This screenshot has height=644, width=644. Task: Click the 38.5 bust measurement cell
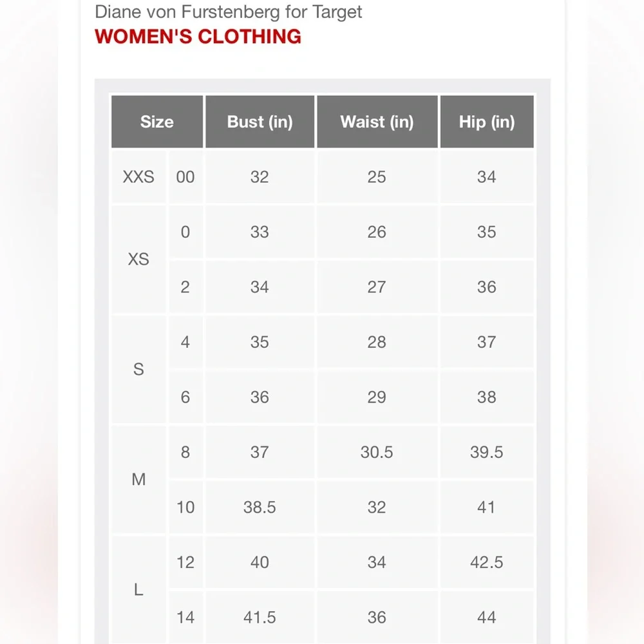(x=260, y=507)
